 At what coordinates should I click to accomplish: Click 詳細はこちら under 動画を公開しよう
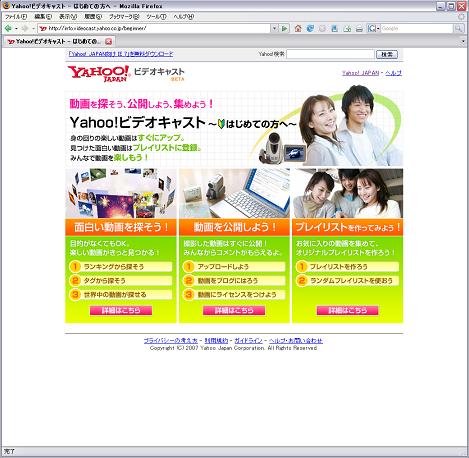coord(234,311)
